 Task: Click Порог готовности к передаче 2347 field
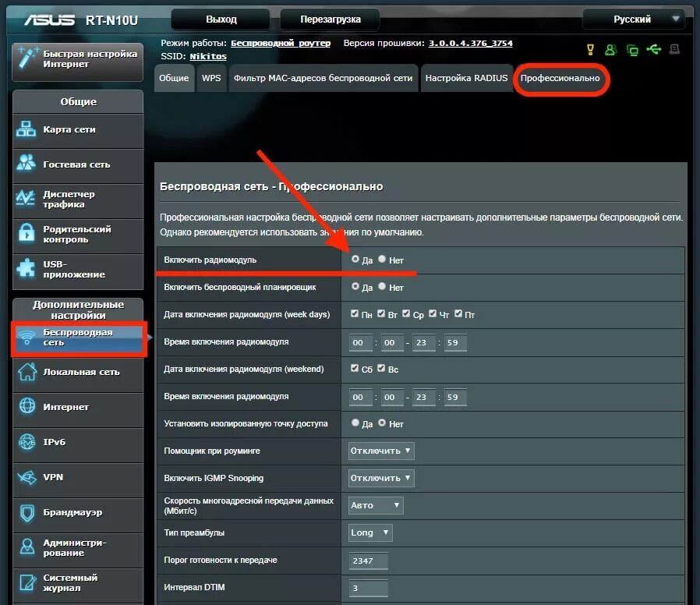point(368,561)
